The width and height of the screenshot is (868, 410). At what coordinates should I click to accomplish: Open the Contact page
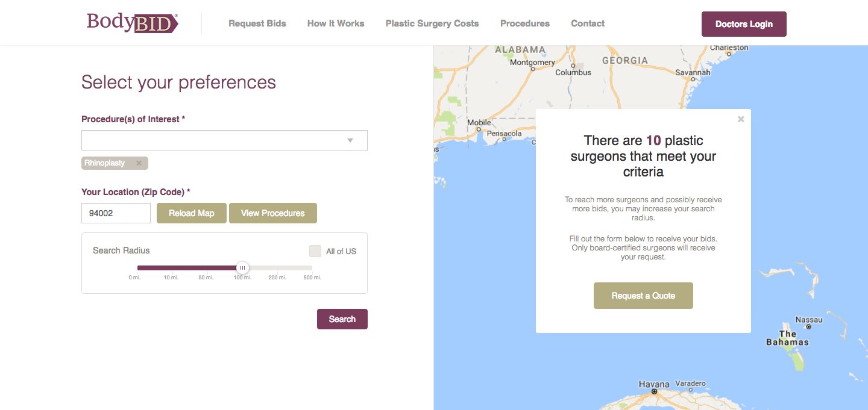pyautogui.click(x=588, y=23)
